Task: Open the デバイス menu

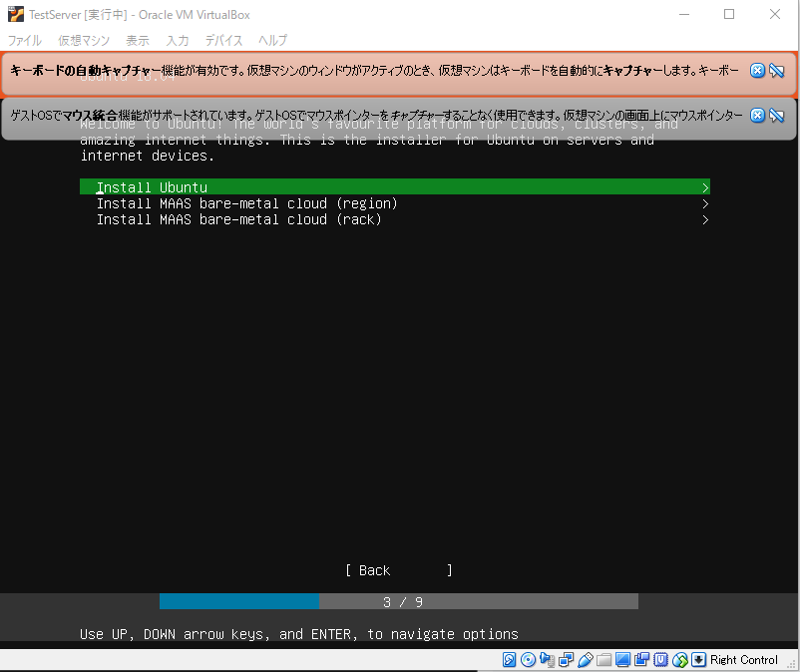Action: pyautogui.click(x=223, y=40)
